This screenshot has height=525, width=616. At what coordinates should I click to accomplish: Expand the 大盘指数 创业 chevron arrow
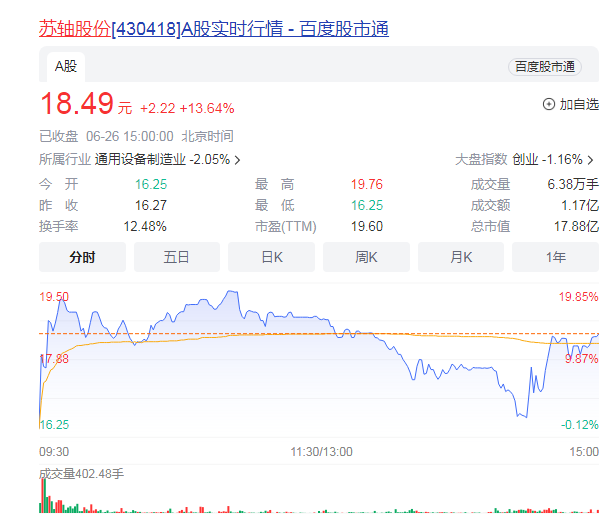click(x=591, y=160)
